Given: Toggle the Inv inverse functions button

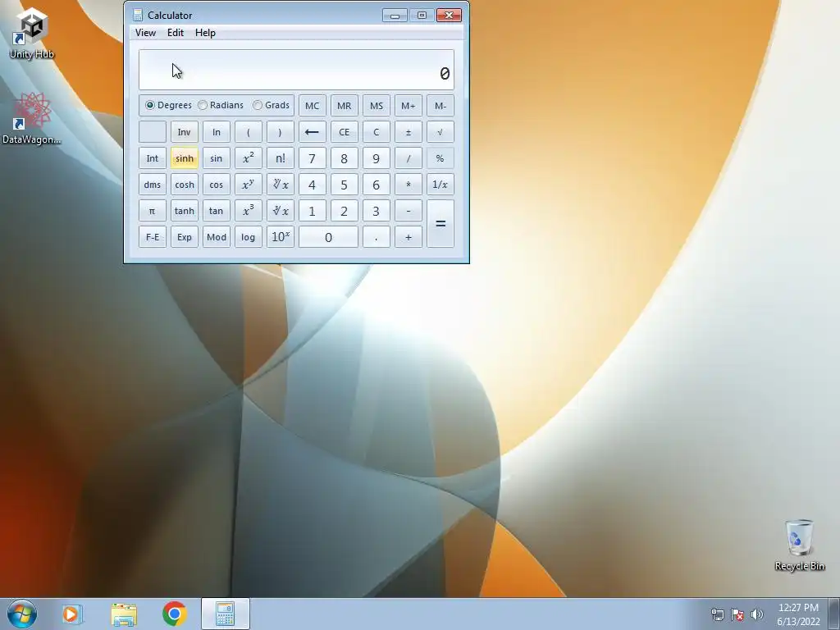Looking at the screenshot, I should click(185, 132).
